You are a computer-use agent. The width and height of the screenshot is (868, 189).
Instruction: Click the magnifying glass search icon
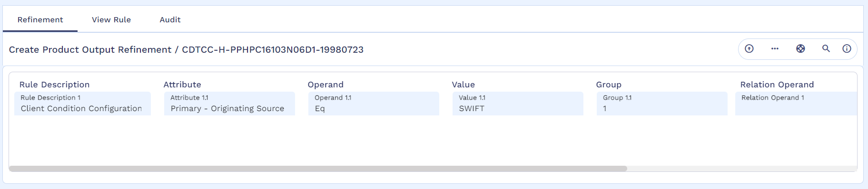point(826,48)
